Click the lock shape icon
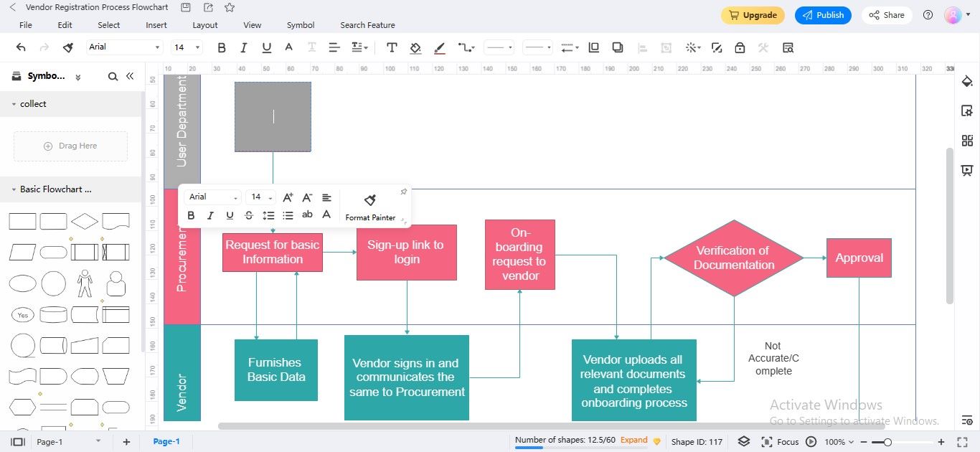This screenshot has height=452, width=980. (x=740, y=47)
